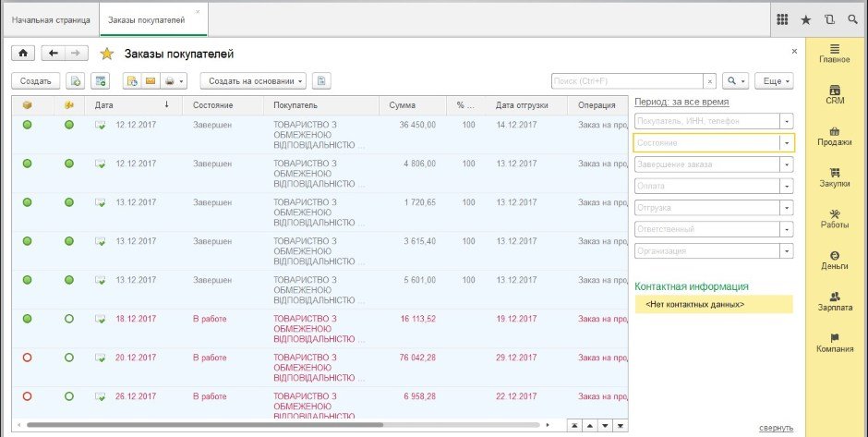The image size is (868, 437).
Task: Click the Период: за все время link
Action: [x=681, y=102]
